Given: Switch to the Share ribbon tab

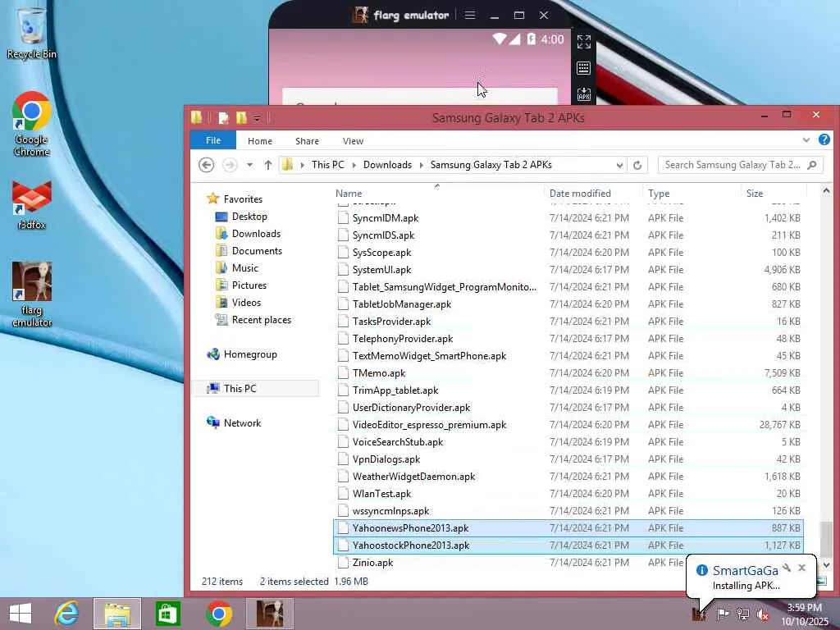Looking at the screenshot, I should pyautogui.click(x=307, y=141).
